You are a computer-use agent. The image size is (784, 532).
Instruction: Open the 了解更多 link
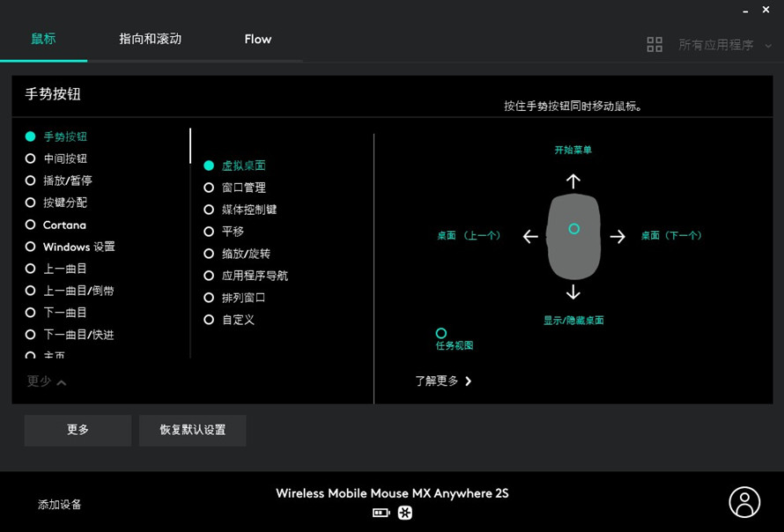click(436, 381)
